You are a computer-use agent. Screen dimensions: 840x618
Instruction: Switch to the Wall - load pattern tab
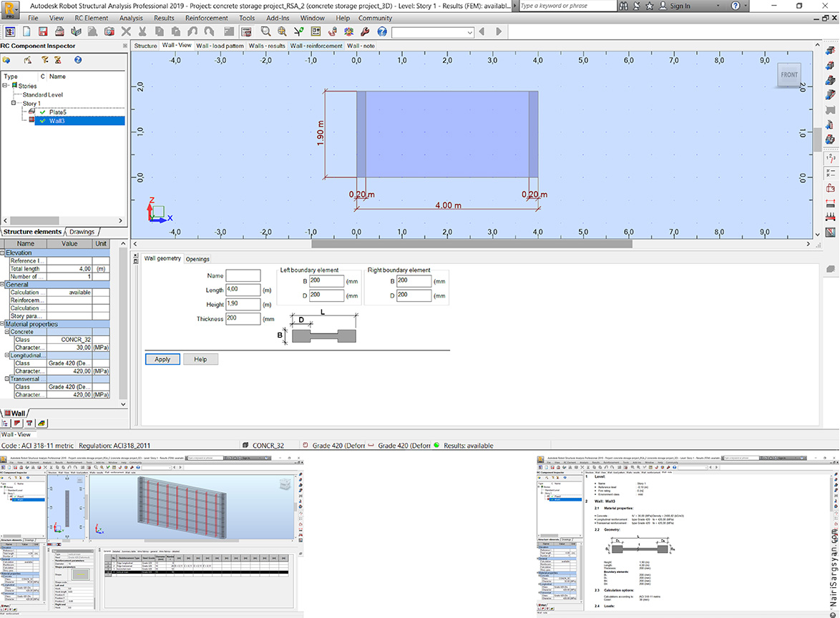(x=220, y=46)
